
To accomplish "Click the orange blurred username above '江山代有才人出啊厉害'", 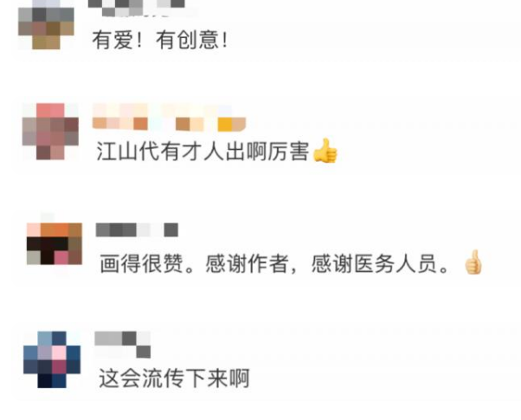I will coord(169,117).
